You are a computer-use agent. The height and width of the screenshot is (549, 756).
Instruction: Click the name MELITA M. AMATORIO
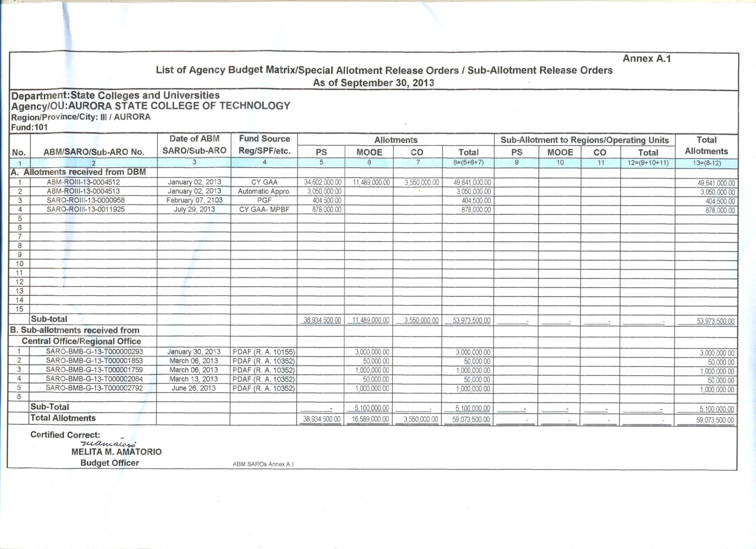pos(117,452)
